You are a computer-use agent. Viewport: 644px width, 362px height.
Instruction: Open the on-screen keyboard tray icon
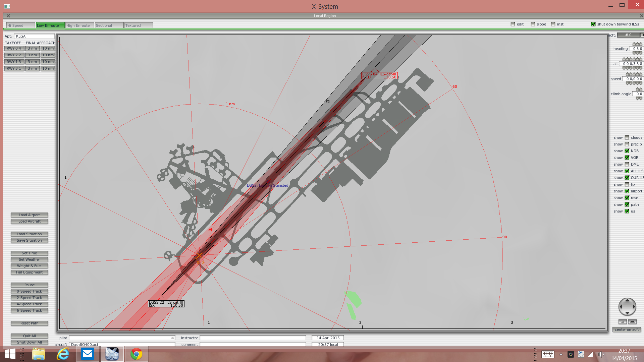click(x=548, y=354)
